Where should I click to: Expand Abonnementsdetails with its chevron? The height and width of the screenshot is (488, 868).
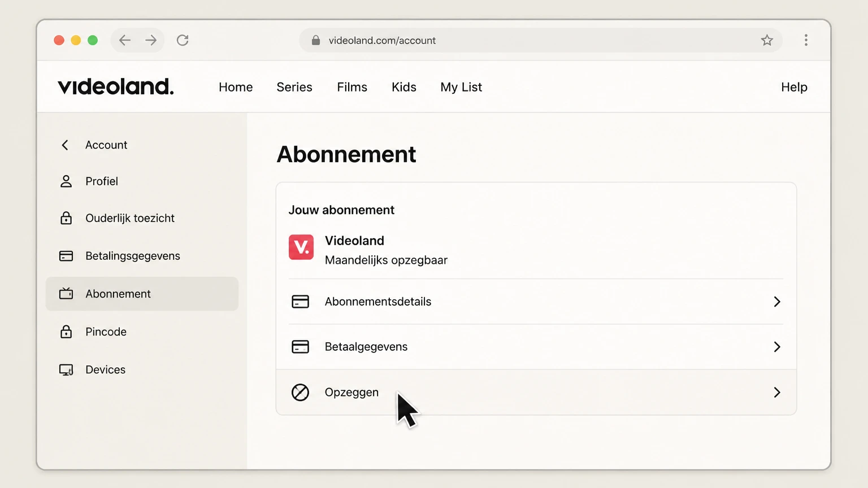point(777,302)
